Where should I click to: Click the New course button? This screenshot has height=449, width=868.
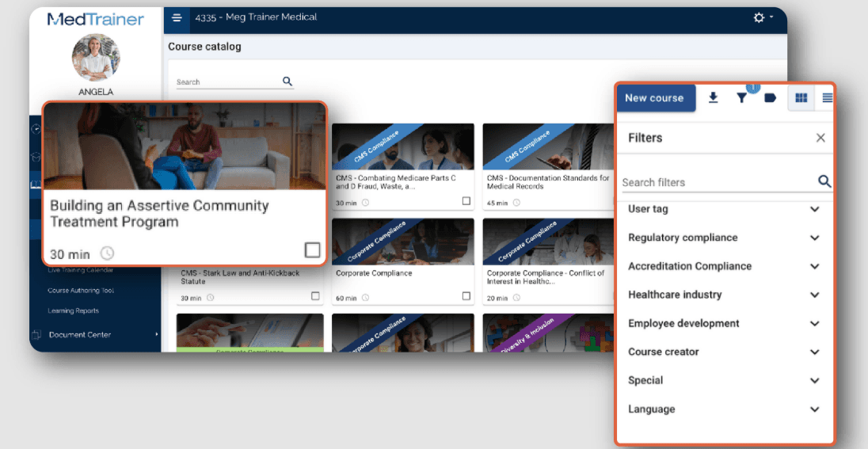pyautogui.click(x=656, y=98)
